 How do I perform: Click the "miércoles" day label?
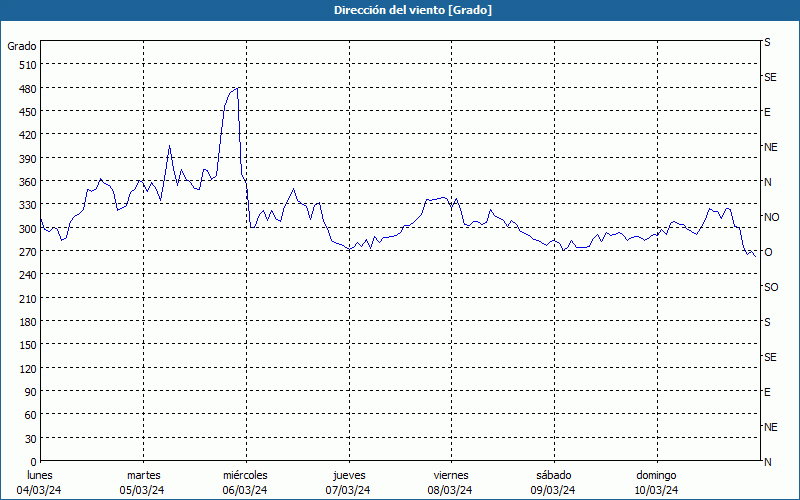pos(245,476)
